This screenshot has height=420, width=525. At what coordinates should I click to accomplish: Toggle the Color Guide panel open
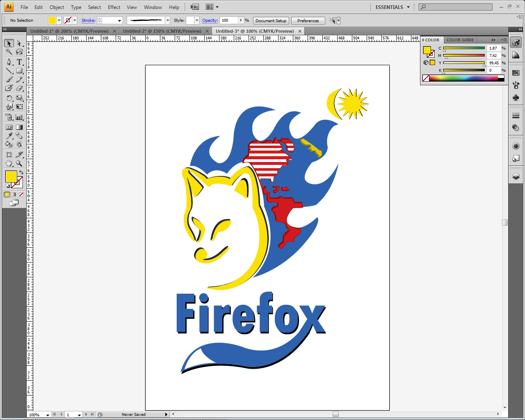pyautogui.click(x=460, y=40)
